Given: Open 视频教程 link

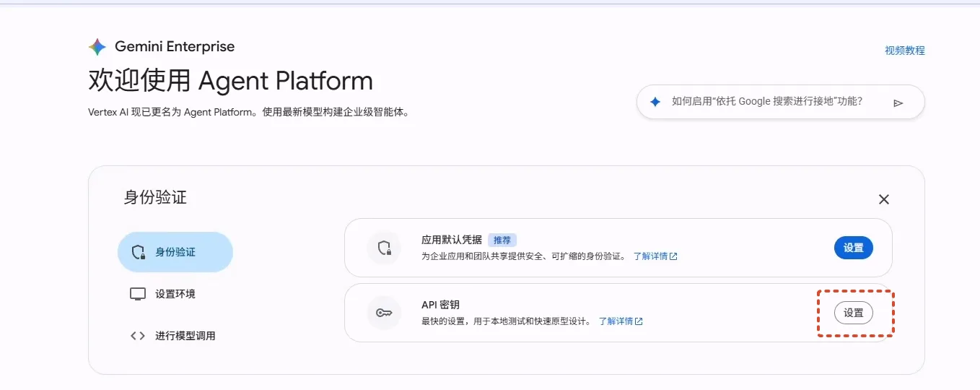Looking at the screenshot, I should click(905, 51).
